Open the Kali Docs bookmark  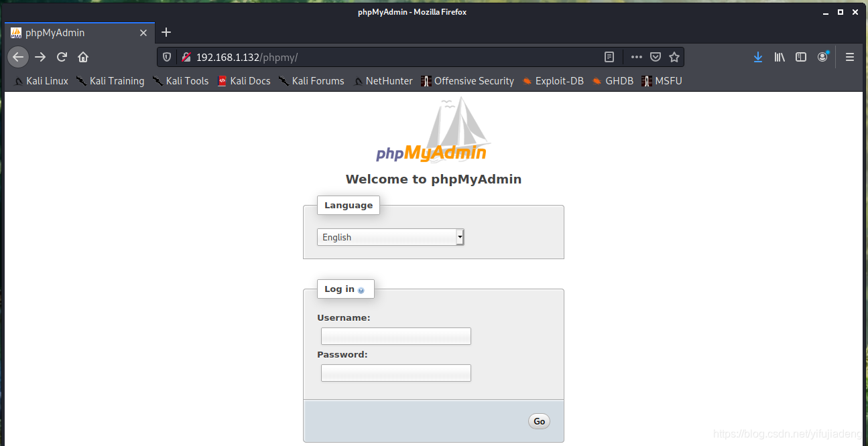tap(244, 81)
